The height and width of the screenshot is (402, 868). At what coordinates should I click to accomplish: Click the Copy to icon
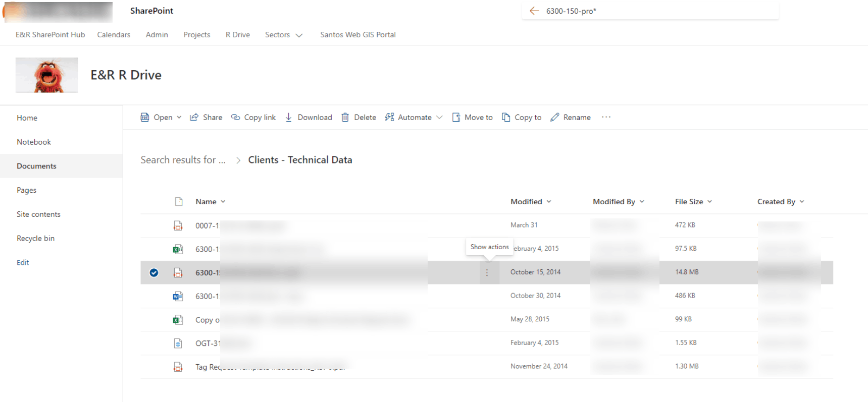pos(506,118)
